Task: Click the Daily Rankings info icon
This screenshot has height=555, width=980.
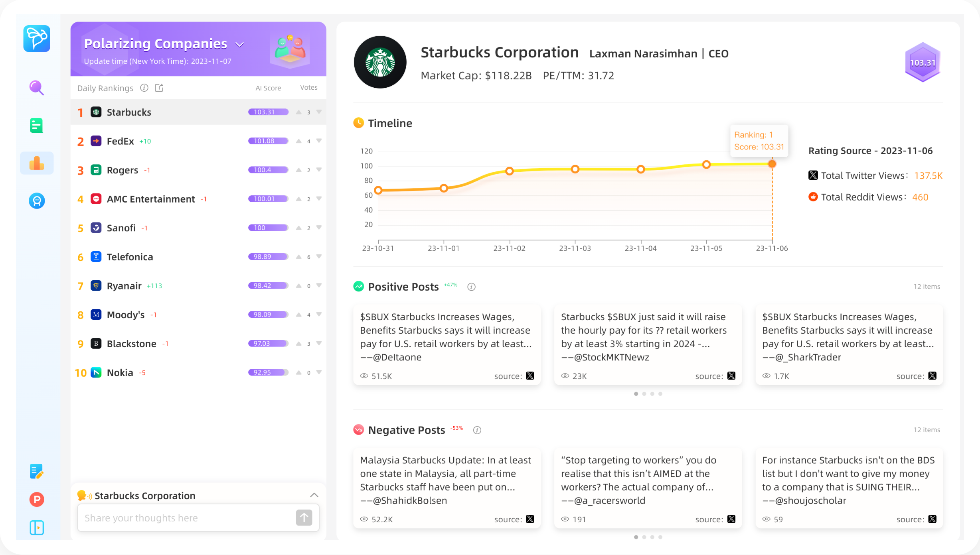Action: click(144, 88)
